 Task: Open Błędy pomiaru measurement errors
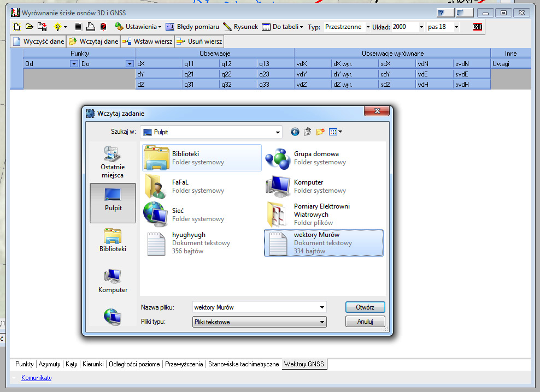(192, 27)
